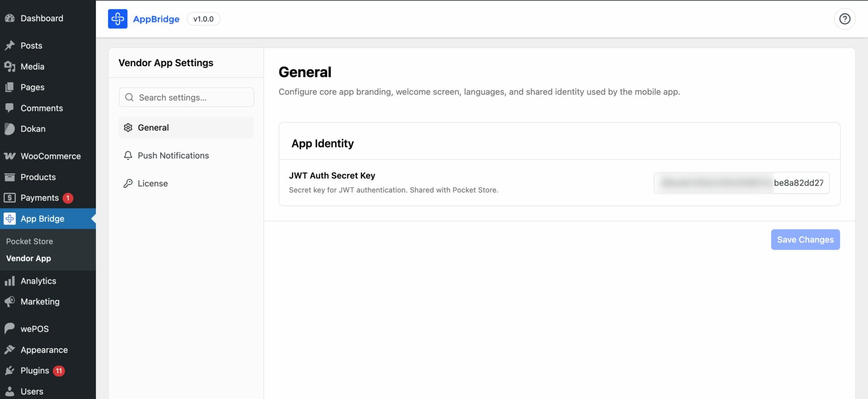Click the Appearance brush icon
Image resolution: width=868 pixels, height=399 pixels.
(10, 350)
